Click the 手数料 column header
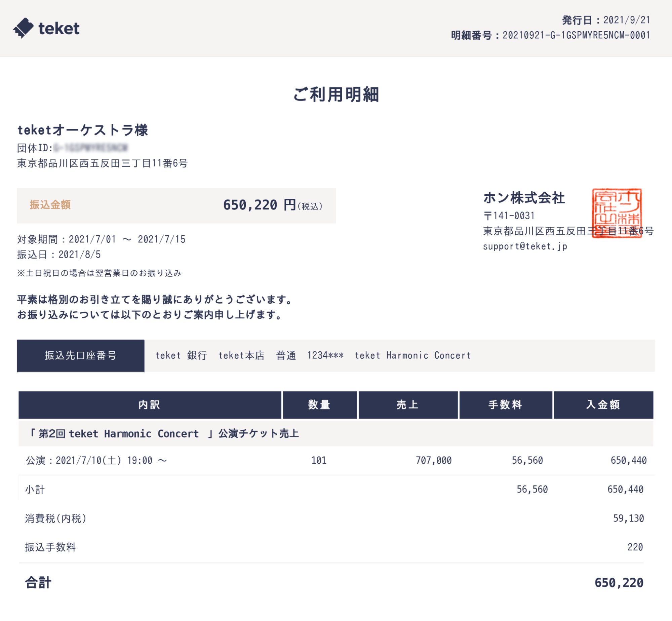This screenshot has height=621, width=672. point(506,405)
